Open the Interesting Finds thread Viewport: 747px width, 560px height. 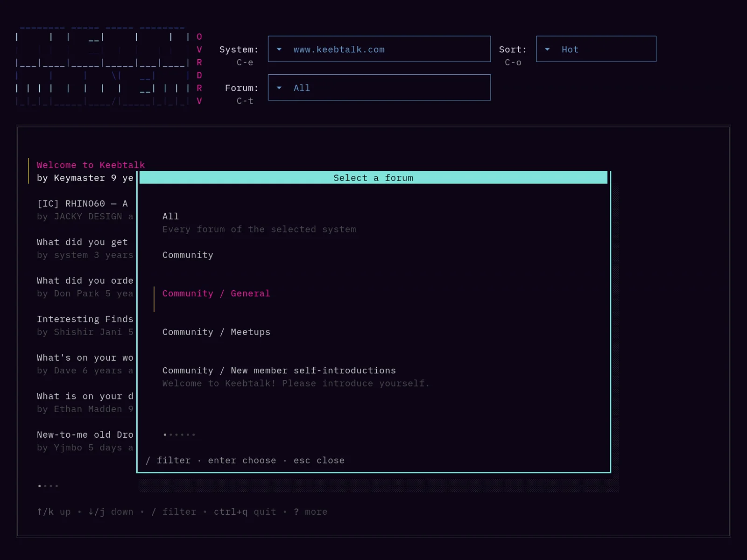[85, 319]
